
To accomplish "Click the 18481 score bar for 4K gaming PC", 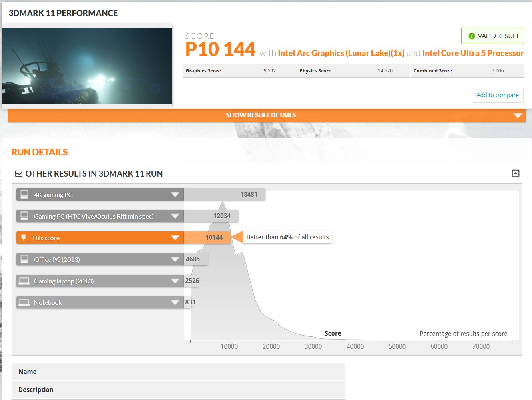I will [224, 195].
